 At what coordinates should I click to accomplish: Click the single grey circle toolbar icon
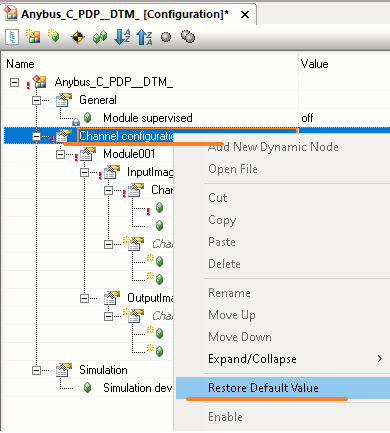[166, 37]
